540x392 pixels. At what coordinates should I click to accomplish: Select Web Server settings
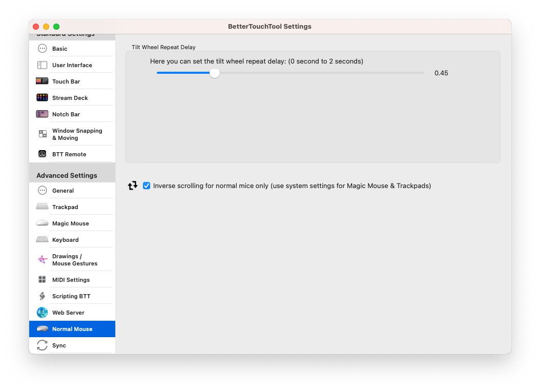point(72,313)
